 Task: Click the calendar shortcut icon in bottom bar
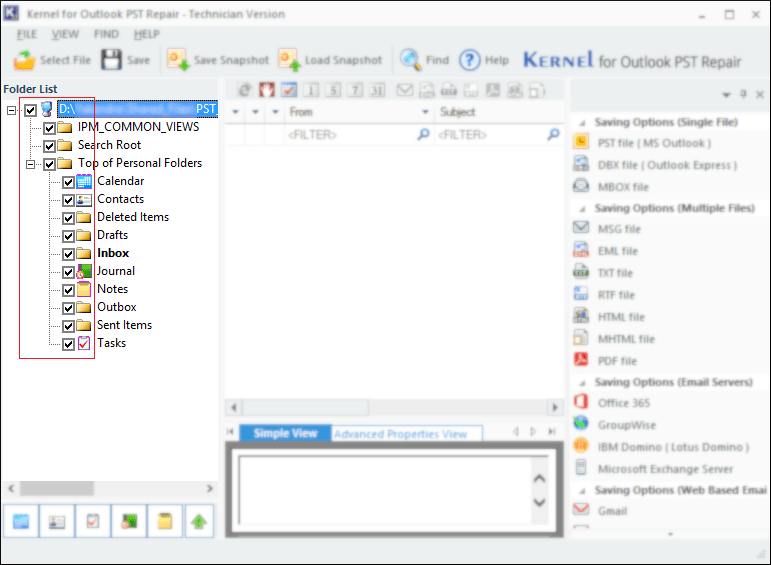click(x=21, y=521)
